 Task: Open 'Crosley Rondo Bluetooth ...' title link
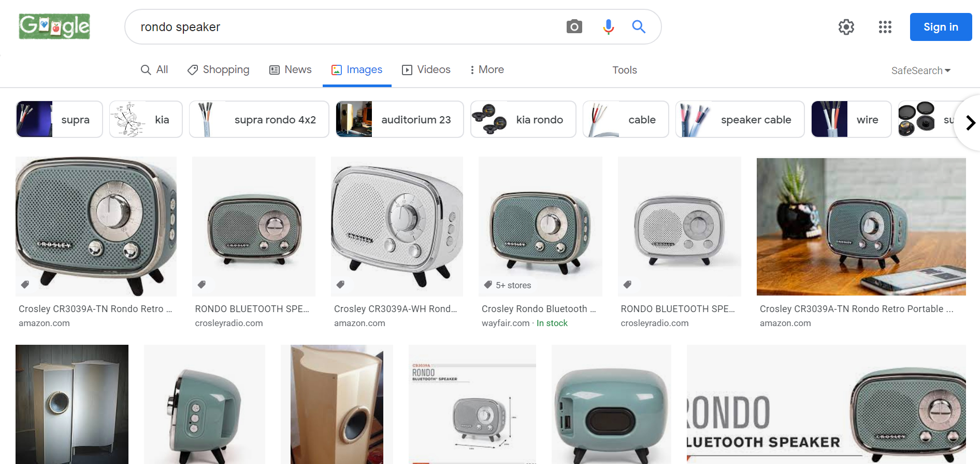pyautogui.click(x=539, y=309)
